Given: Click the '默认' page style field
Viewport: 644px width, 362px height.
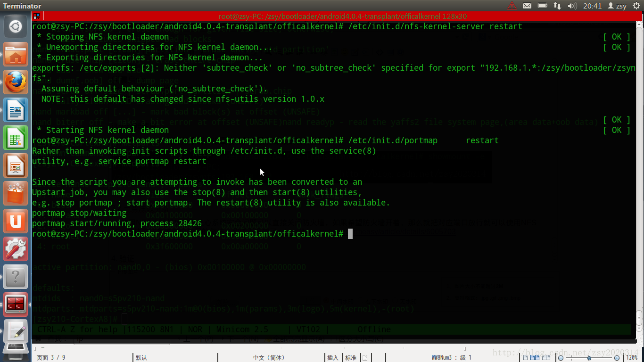Looking at the screenshot, I should [141, 358].
